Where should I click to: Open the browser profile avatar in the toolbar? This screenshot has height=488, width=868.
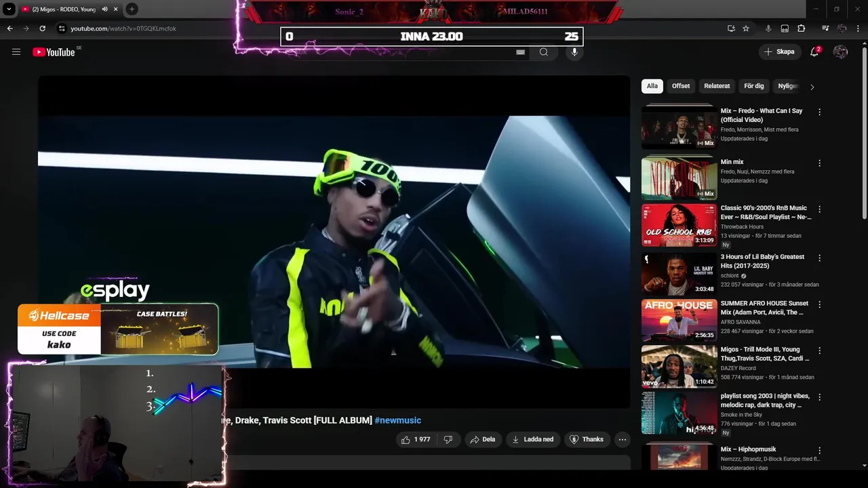tap(842, 28)
